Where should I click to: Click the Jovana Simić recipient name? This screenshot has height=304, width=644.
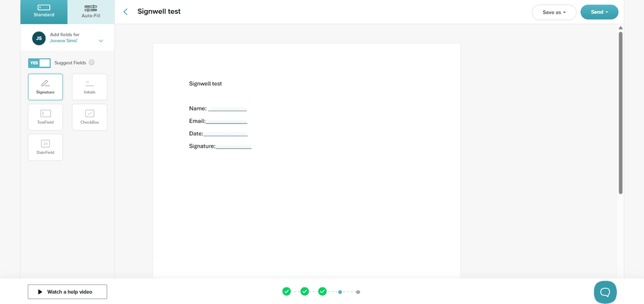64,41
